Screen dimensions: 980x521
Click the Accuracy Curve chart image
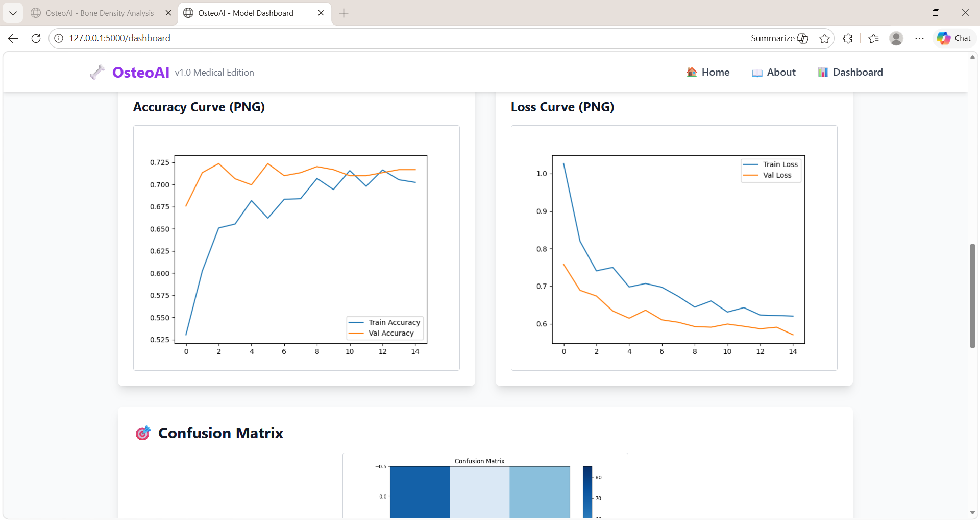coord(297,248)
